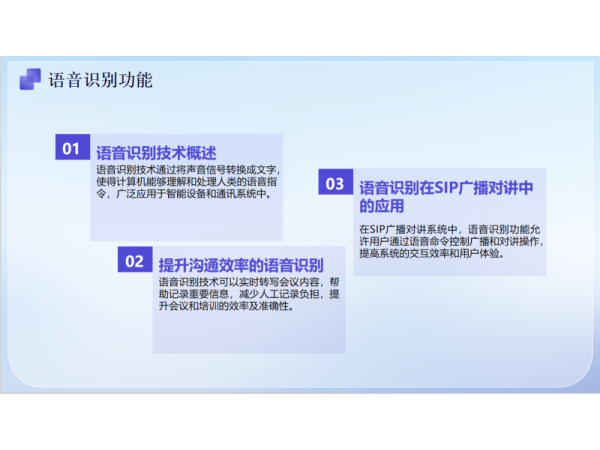Click the purple logo icon beside the slide title
Image resolution: width=600 pixels, height=450 pixels.
(30, 79)
